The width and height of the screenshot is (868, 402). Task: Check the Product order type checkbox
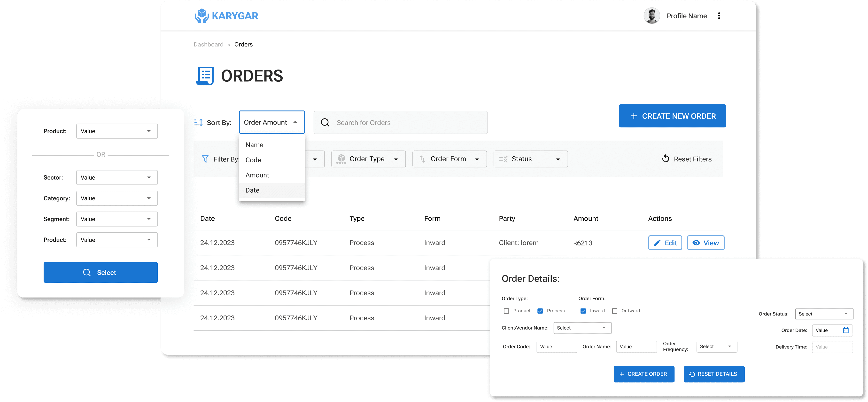[x=506, y=311]
